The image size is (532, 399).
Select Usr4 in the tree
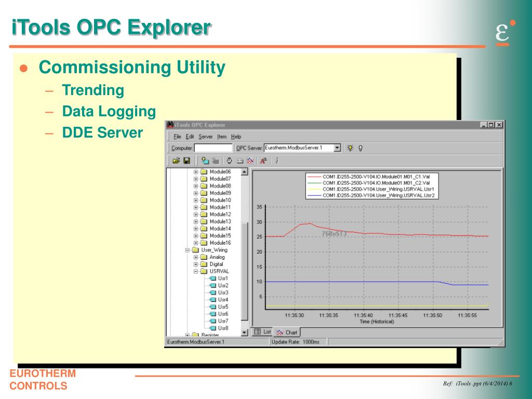(x=223, y=300)
